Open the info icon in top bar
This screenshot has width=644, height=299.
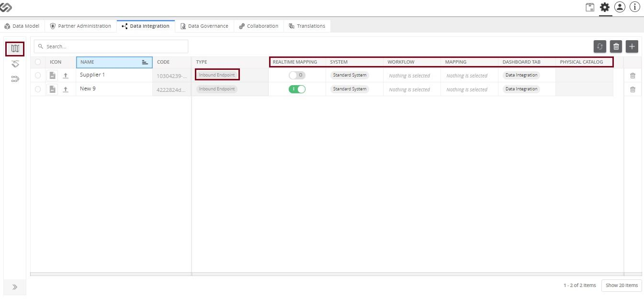pyautogui.click(x=634, y=7)
